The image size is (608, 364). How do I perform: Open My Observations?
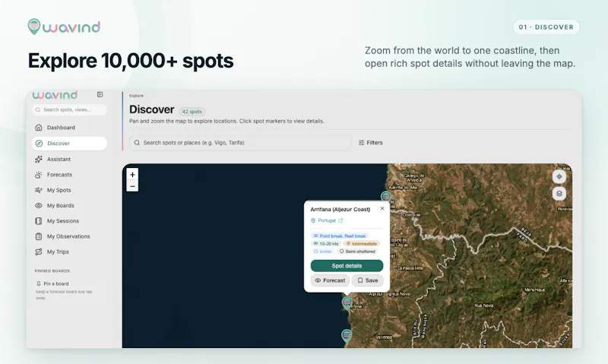click(x=69, y=236)
